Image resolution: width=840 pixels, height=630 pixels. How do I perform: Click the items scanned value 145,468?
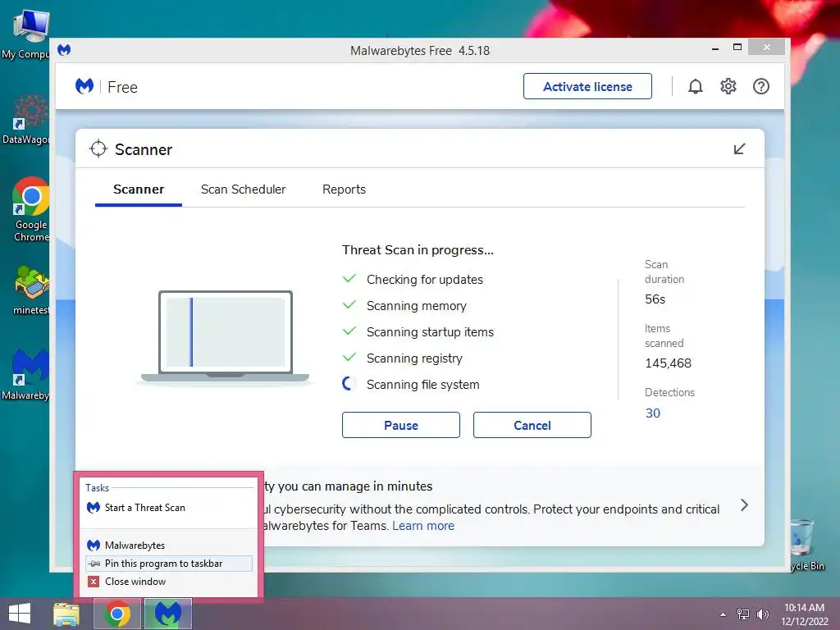tap(668, 363)
